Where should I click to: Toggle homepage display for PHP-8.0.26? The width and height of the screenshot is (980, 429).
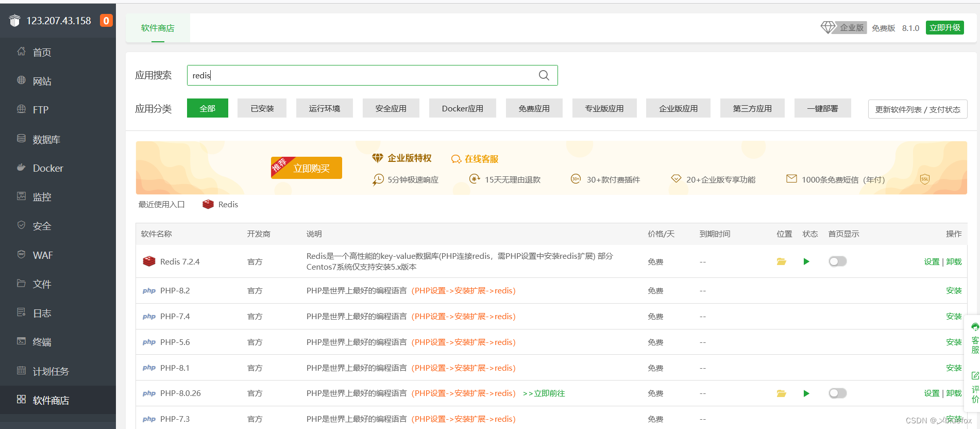[837, 393]
